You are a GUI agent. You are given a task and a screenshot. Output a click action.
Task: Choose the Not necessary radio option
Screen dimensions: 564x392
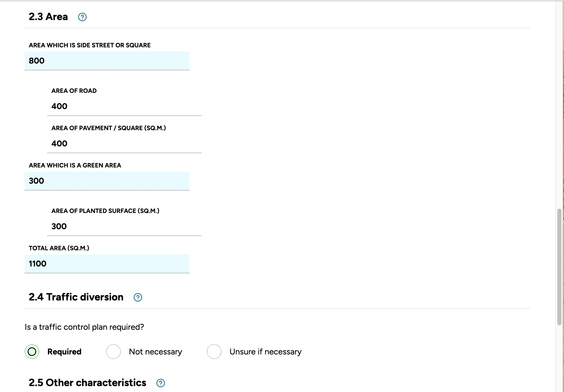[113, 352]
